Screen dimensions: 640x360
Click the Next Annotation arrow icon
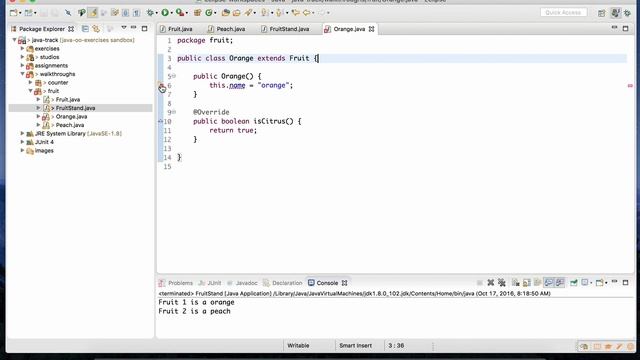point(265,13)
